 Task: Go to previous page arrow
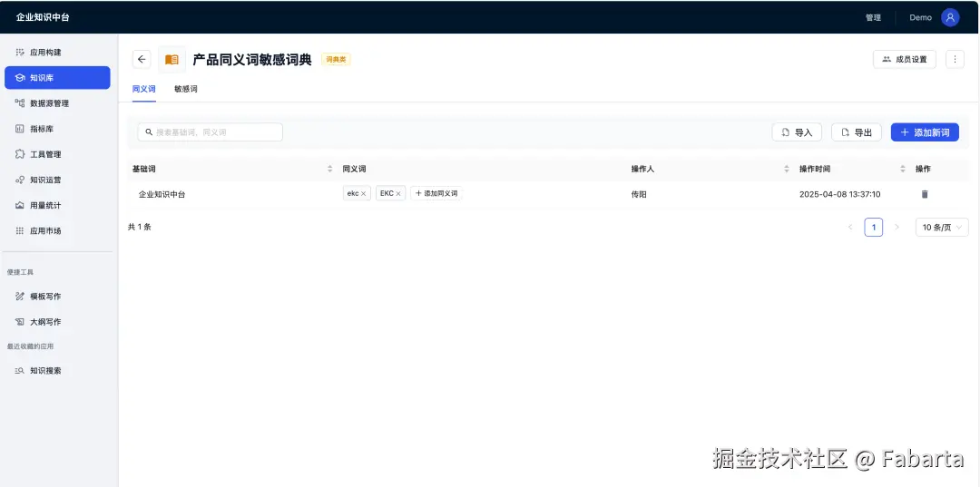pos(850,228)
